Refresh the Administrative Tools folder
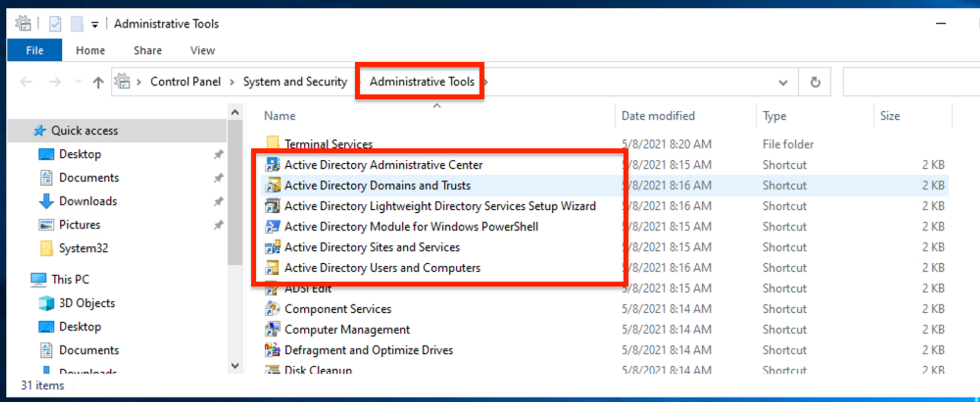This screenshot has width=980, height=402. pyautogui.click(x=815, y=82)
